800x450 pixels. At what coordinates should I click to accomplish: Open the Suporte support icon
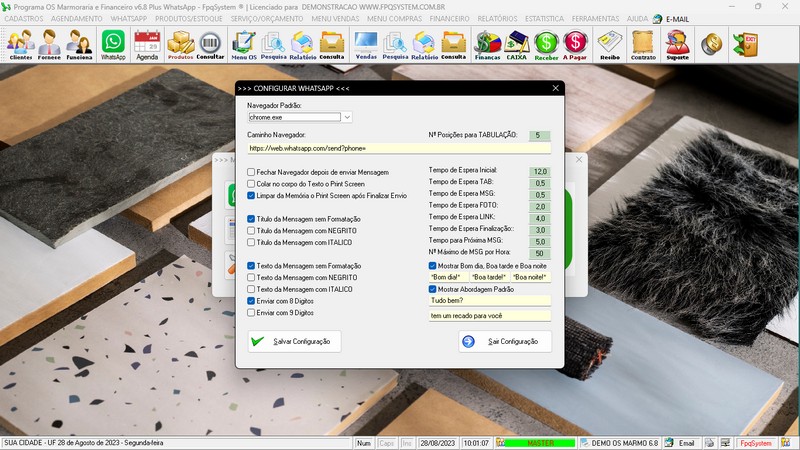pyautogui.click(x=678, y=45)
